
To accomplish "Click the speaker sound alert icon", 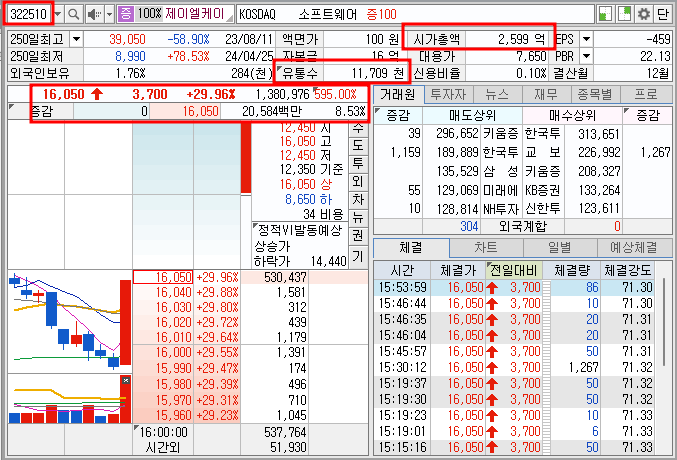I will pos(94,14).
